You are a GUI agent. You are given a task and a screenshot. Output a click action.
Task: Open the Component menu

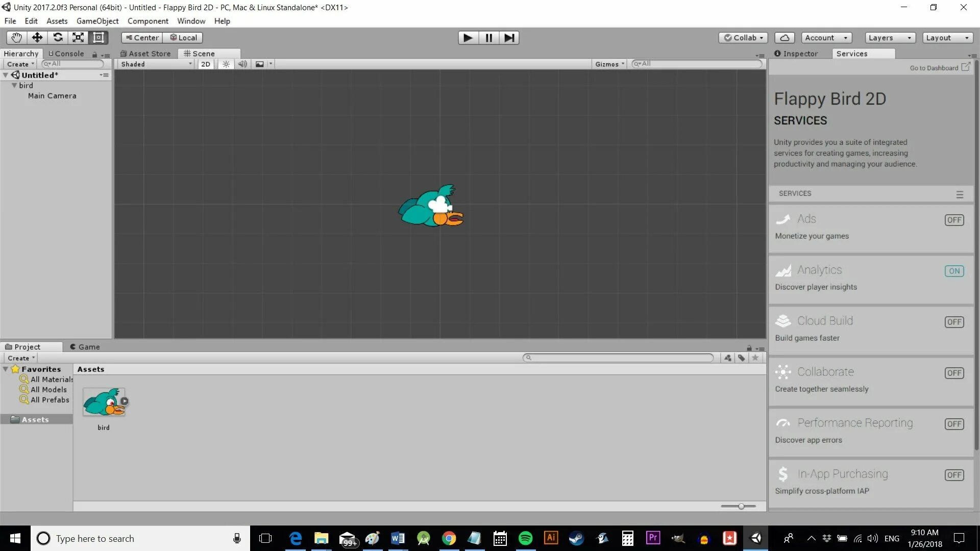tap(148, 21)
